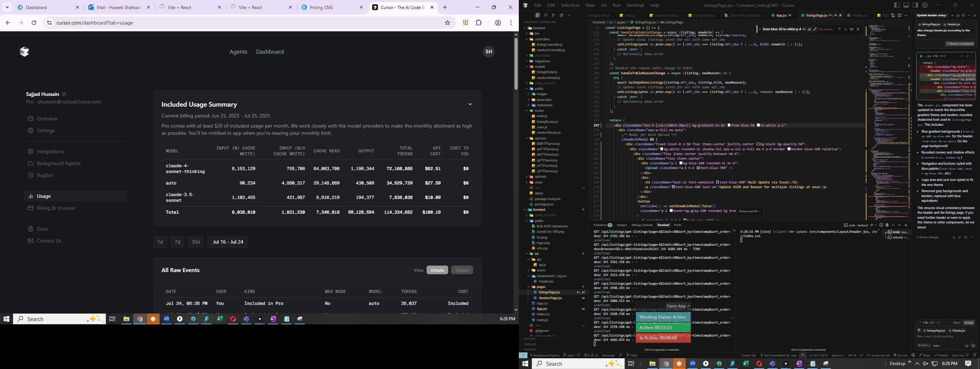This screenshot has width=980, height=369.
Task: Accept the AI file changes
Action: (x=968, y=323)
